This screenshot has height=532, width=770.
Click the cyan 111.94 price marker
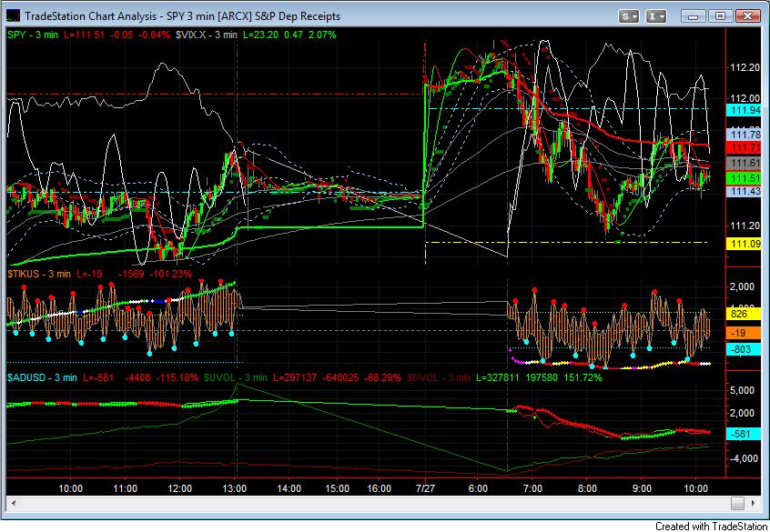click(x=744, y=110)
